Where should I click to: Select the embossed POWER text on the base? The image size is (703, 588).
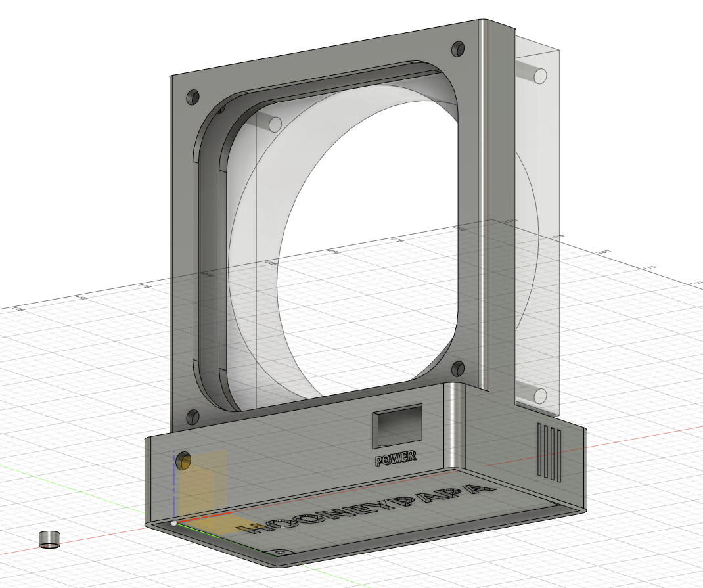(396, 459)
